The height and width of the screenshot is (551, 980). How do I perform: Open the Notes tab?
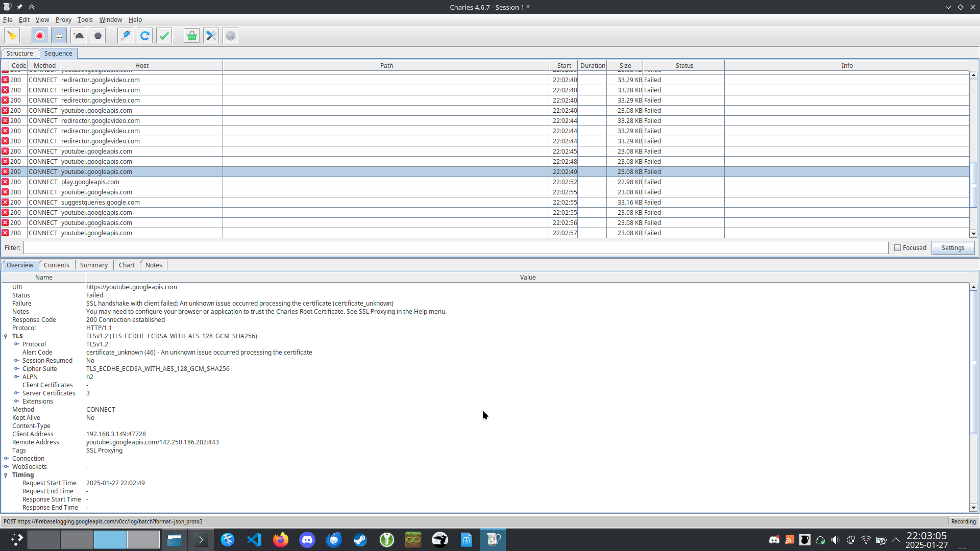coord(154,265)
